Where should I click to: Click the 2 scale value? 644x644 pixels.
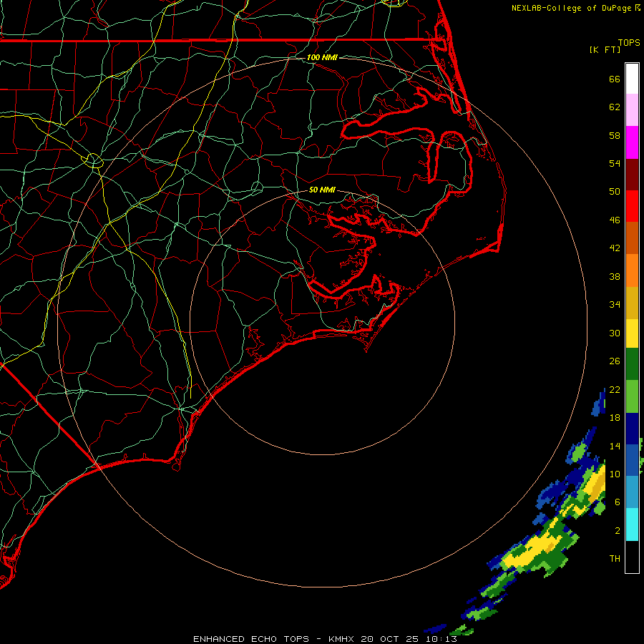point(618,531)
